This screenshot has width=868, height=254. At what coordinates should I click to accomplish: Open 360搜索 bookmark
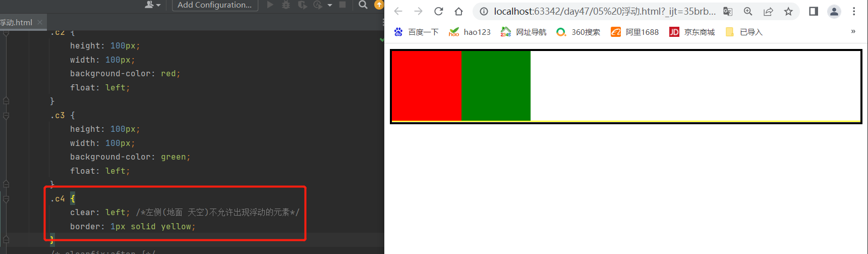coord(578,32)
